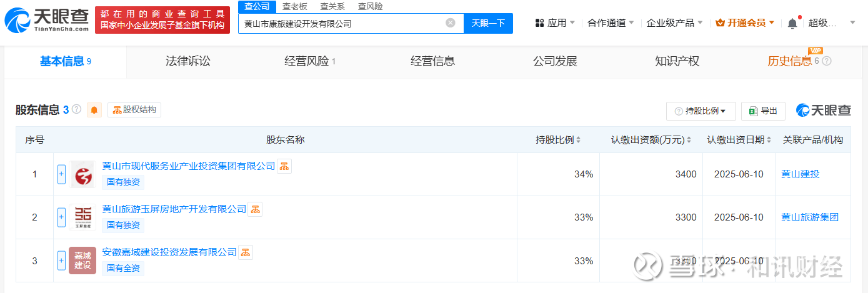Screen dimensions: 868x293
Task: Open the 经营风险 tab
Action: click(x=310, y=61)
